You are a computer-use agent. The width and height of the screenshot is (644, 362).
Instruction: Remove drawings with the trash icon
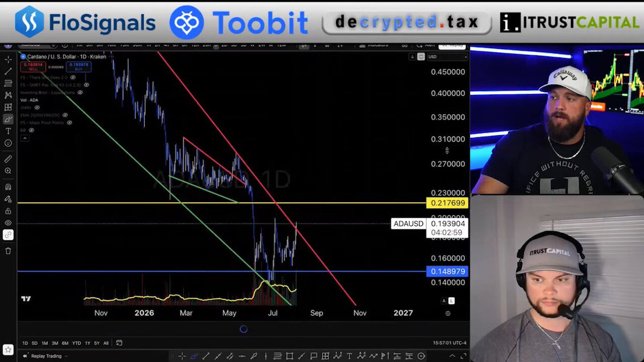click(x=8, y=250)
